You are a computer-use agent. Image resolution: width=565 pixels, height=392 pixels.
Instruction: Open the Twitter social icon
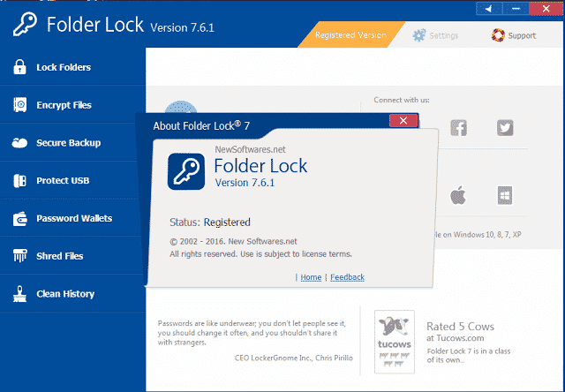tap(505, 128)
